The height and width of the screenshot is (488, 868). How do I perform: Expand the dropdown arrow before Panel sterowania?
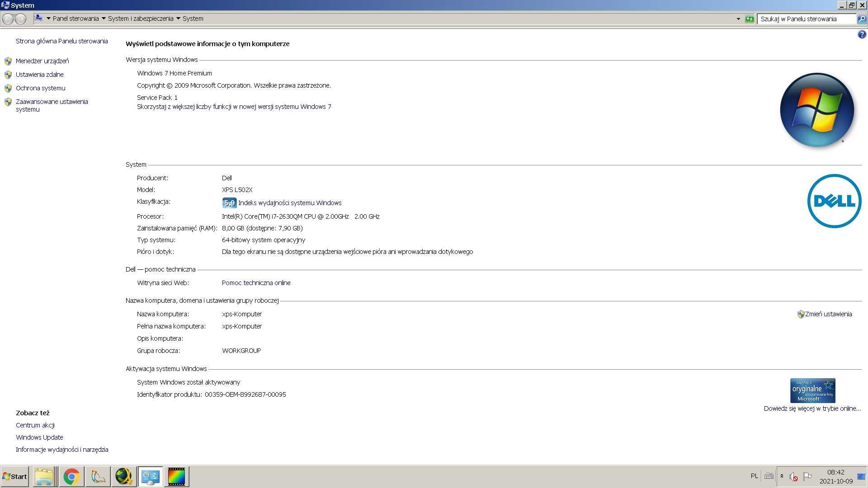coord(48,19)
